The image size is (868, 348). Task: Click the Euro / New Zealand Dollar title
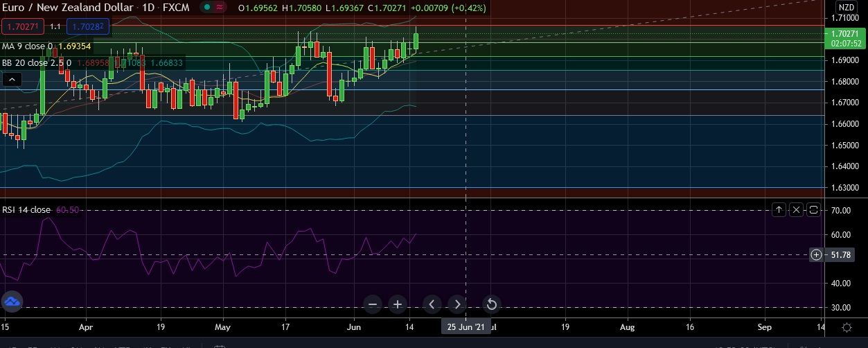point(67,8)
